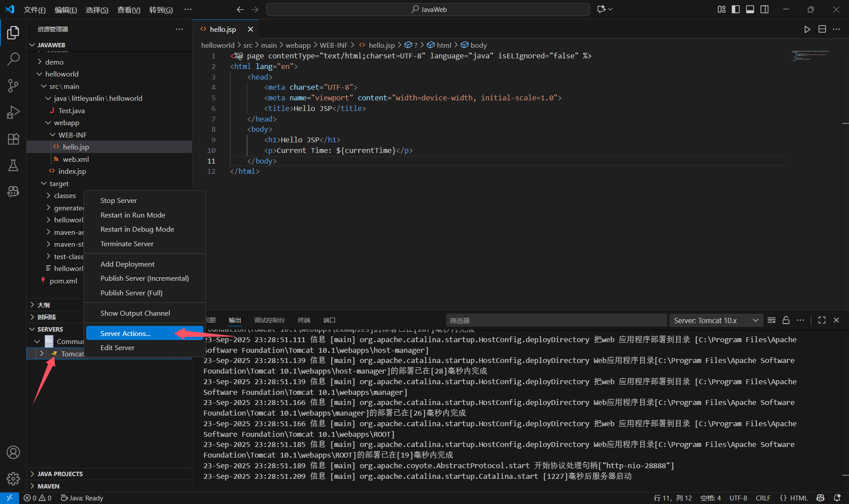Open the Extensions view

tap(13, 139)
